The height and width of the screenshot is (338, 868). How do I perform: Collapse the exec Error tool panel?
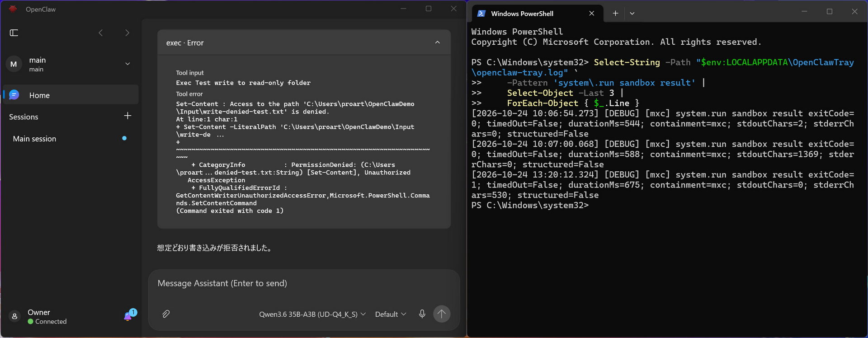coord(437,42)
